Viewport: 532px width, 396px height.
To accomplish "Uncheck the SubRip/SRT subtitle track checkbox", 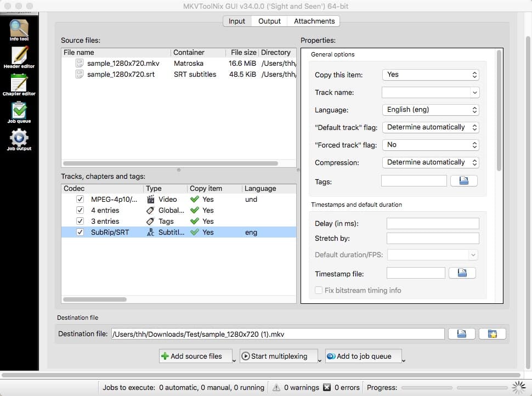I will click(81, 233).
